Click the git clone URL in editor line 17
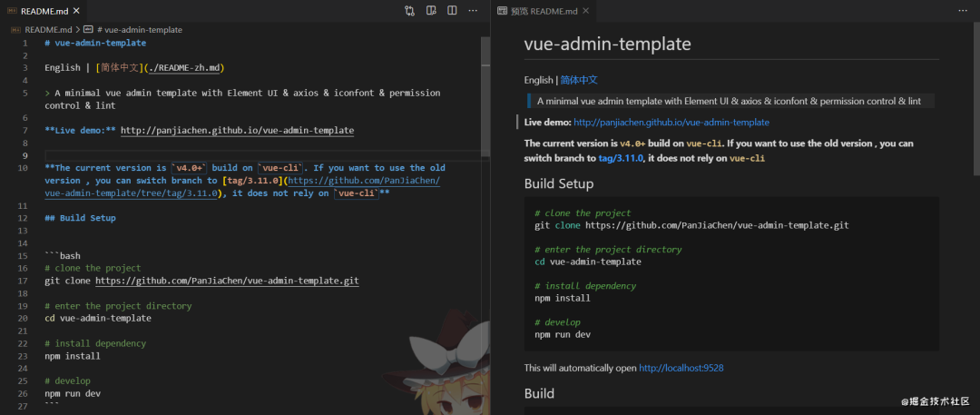Screen dimensions: 980x415 pyautogui.click(x=227, y=282)
